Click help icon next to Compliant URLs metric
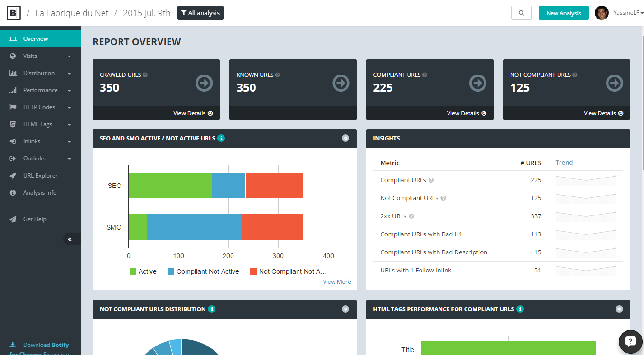This screenshot has height=355, width=644. [431, 180]
